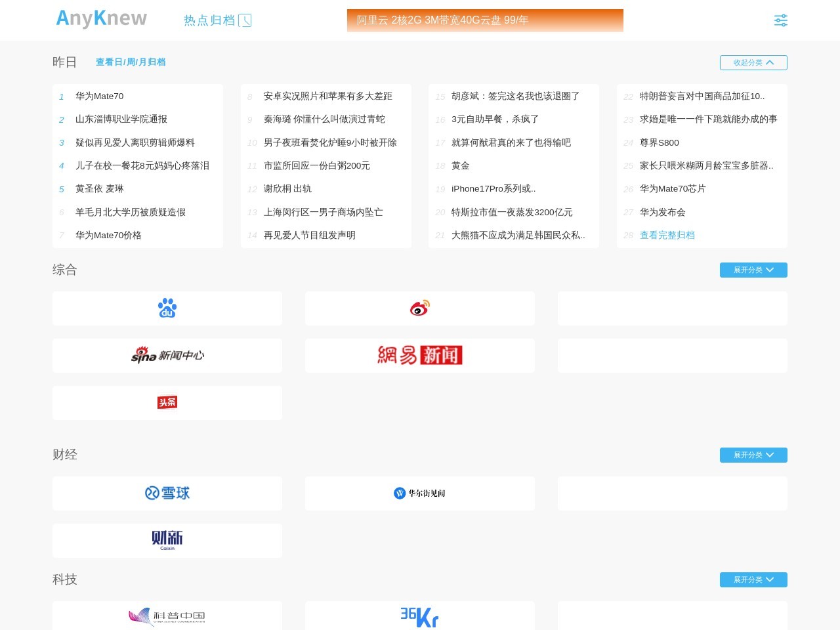This screenshot has height=630, width=840.
Task: Open the Xueqiu logo card
Action: (167, 493)
